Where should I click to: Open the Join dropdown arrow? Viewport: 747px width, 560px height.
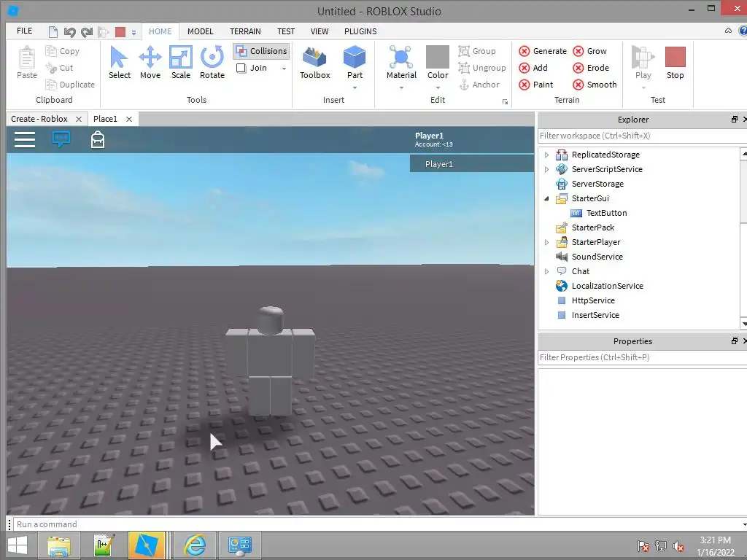tap(284, 69)
